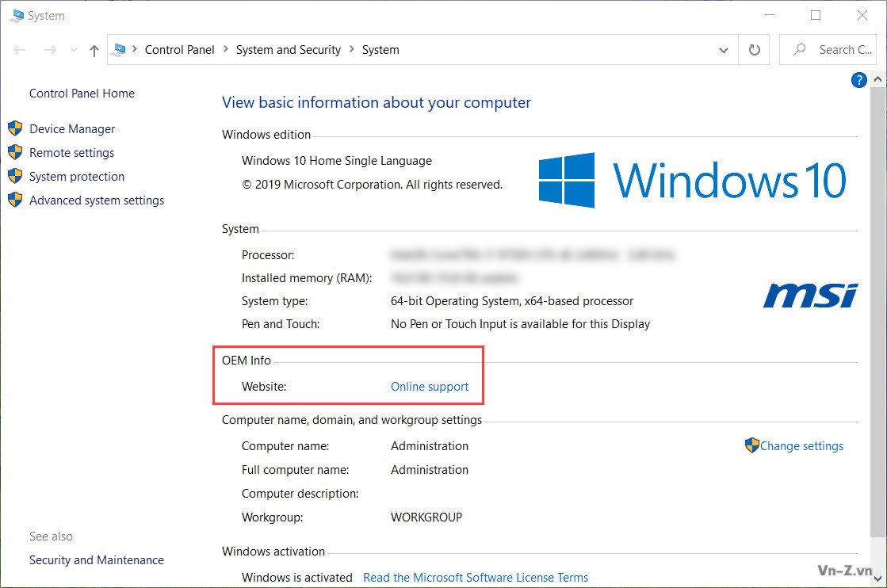The height and width of the screenshot is (588, 887).
Task: Open System protection link
Action: (77, 177)
